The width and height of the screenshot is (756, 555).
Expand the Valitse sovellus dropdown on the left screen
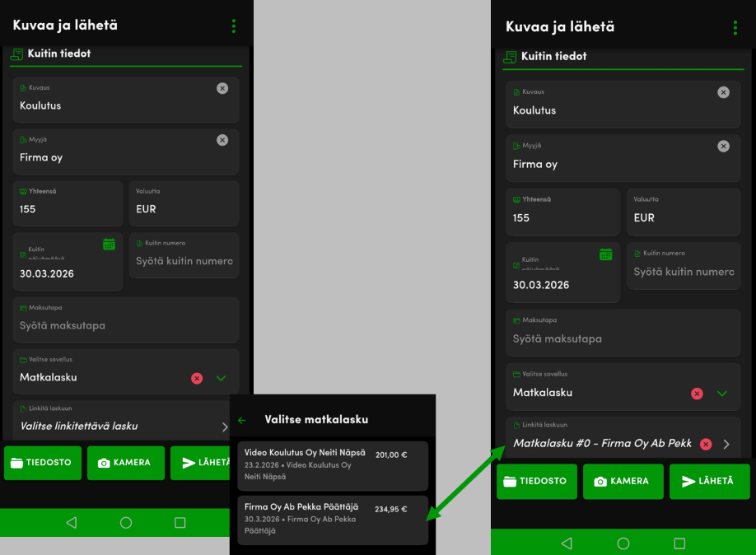(221, 378)
